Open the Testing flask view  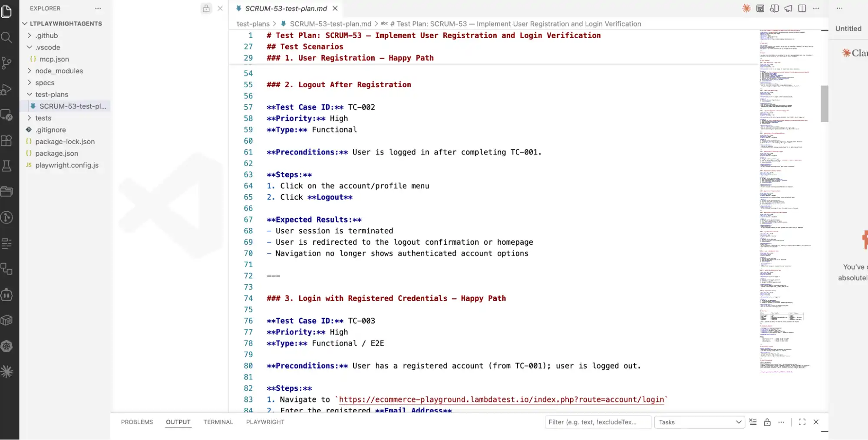point(7,166)
